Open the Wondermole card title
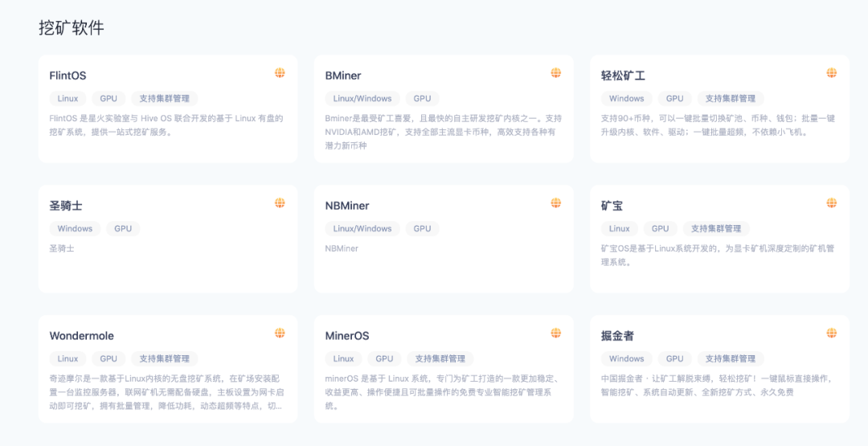The image size is (868, 446). [81, 336]
